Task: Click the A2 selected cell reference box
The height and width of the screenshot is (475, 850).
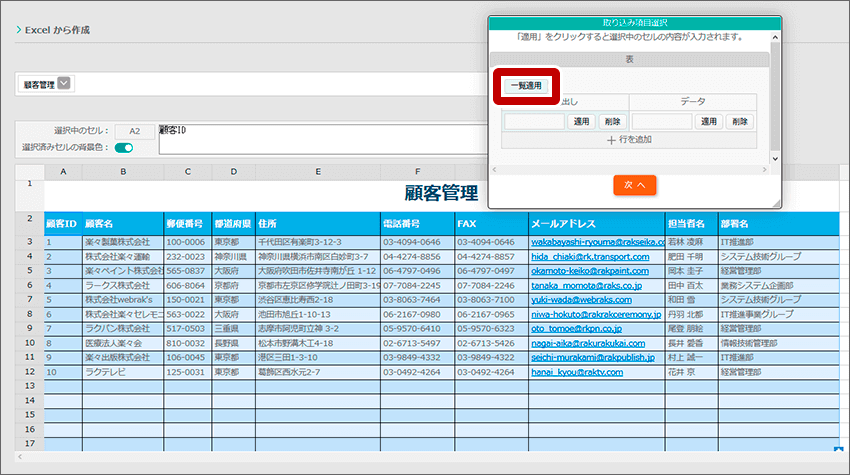Action: click(x=134, y=131)
